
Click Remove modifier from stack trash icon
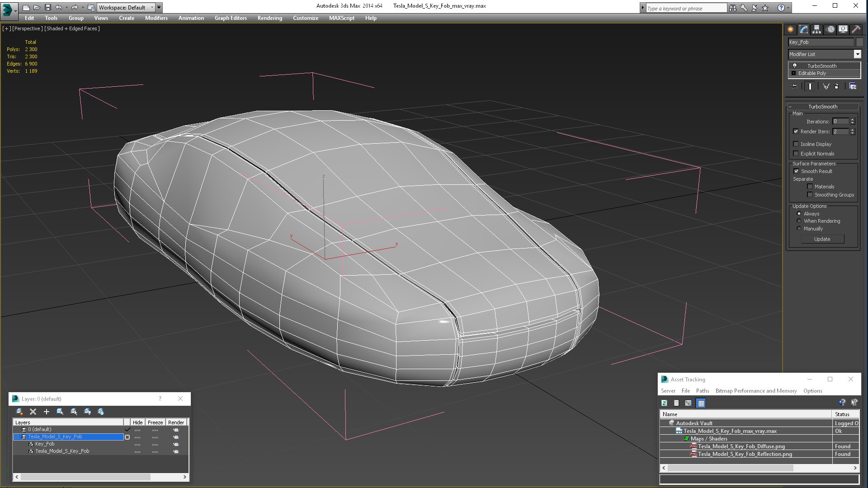(836, 86)
